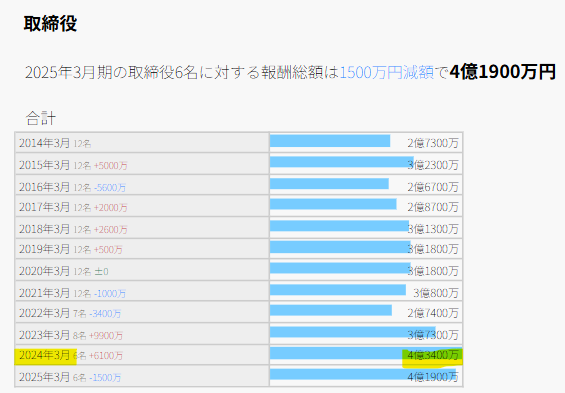Click the yellow-highlighted 2024年3月 label

(x=44, y=356)
